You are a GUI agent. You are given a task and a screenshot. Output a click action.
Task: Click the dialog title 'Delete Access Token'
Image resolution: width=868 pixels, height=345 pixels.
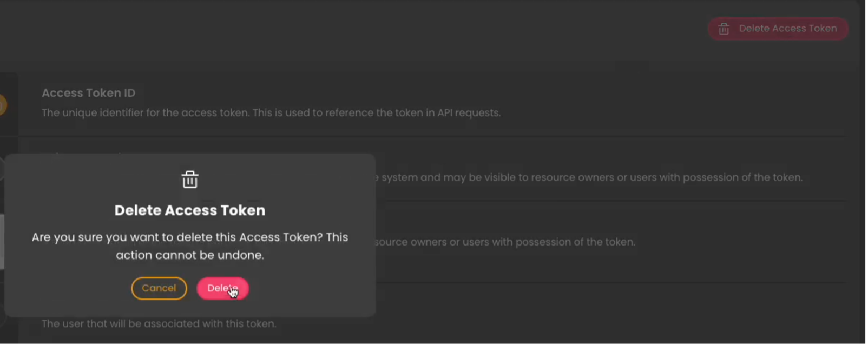pyautogui.click(x=190, y=210)
